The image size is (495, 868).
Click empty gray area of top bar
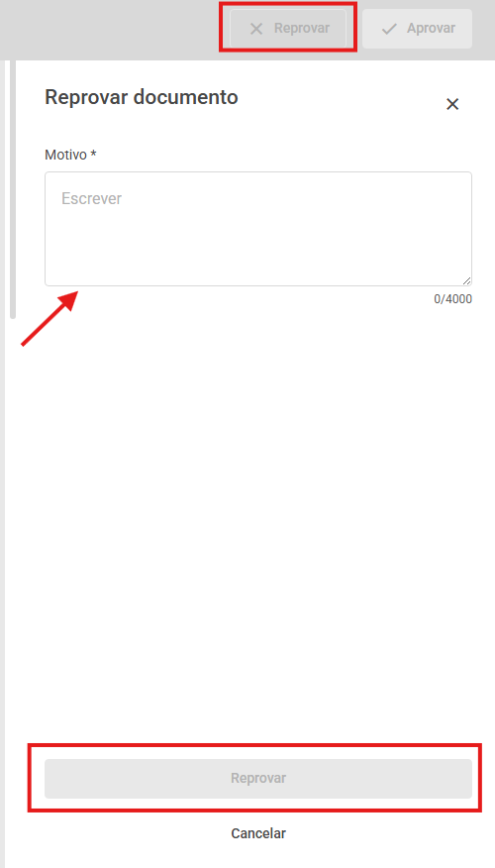[x=111, y=29]
